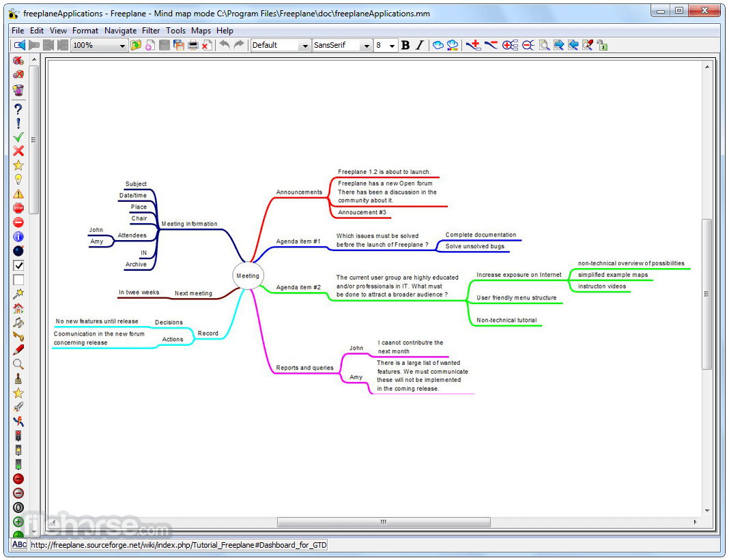
Task: Click the URL field in status bar
Action: 179,545
